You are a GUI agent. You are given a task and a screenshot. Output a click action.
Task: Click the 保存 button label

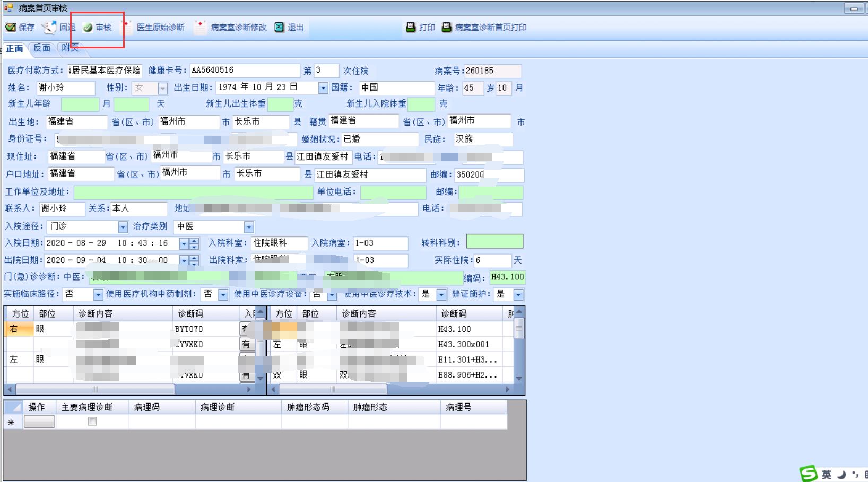point(27,28)
